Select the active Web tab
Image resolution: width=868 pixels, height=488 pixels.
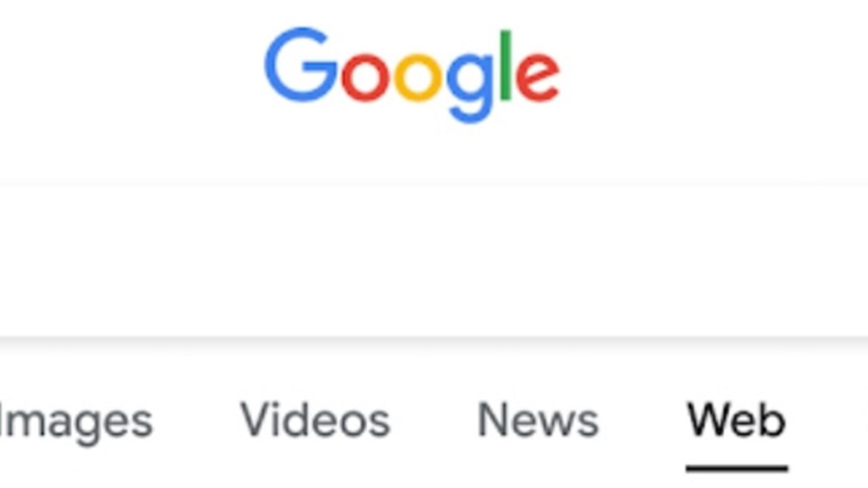click(736, 420)
